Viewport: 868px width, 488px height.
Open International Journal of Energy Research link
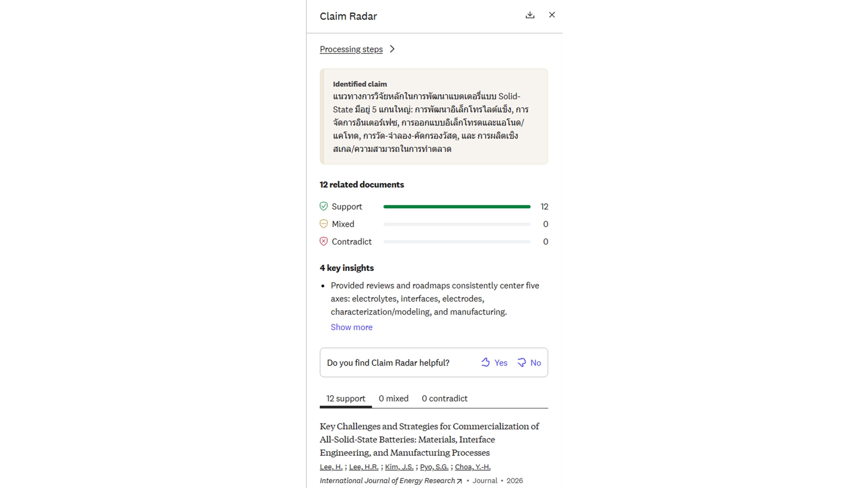pos(391,481)
